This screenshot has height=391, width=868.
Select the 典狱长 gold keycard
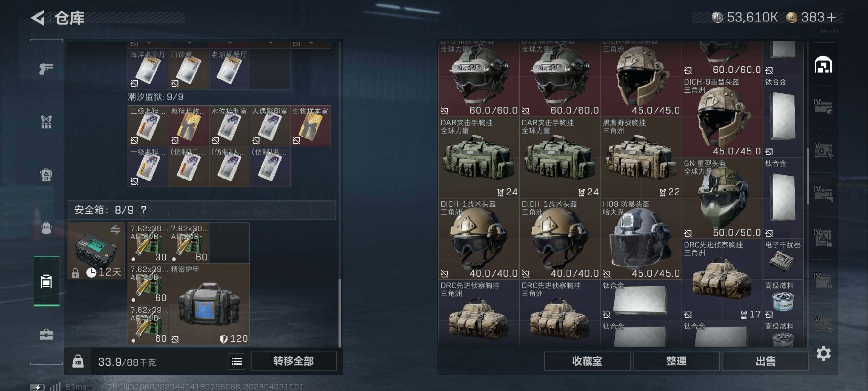pyautogui.click(x=189, y=126)
